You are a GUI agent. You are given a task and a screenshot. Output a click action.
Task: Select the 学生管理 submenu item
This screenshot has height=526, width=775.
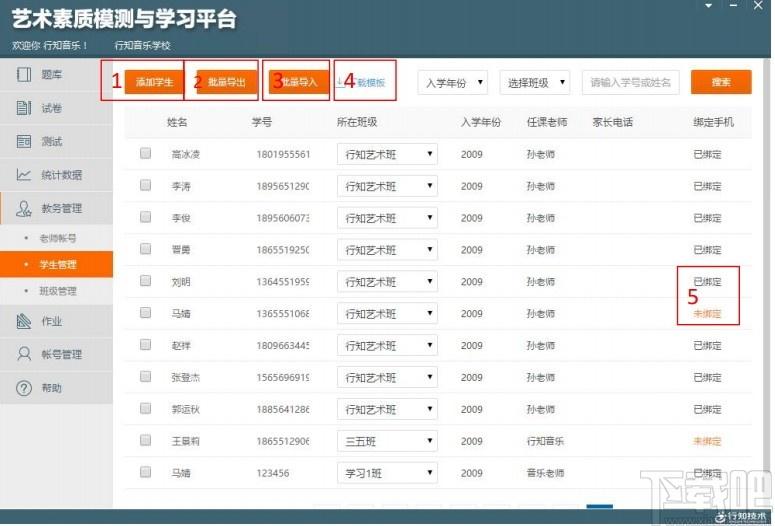tap(56, 264)
